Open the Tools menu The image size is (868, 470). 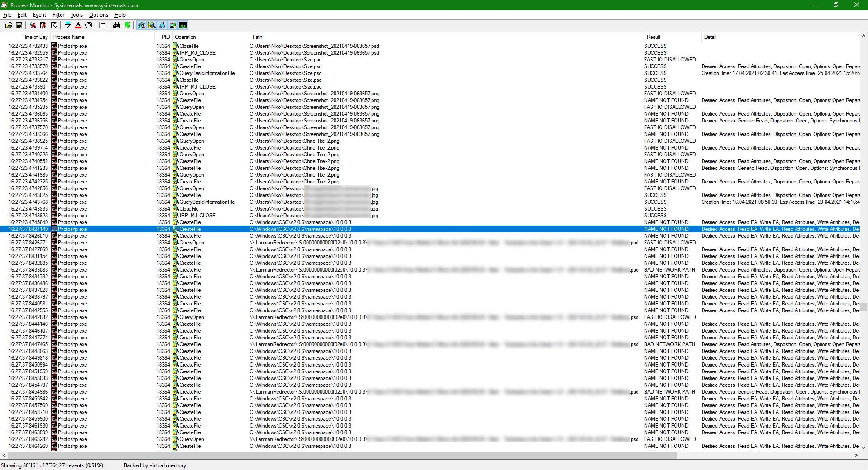click(x=76, y=15)
